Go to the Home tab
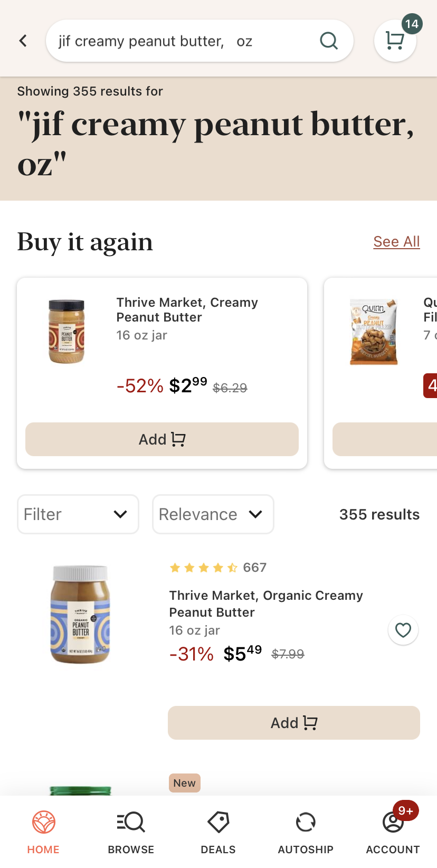 click(43, 833)
